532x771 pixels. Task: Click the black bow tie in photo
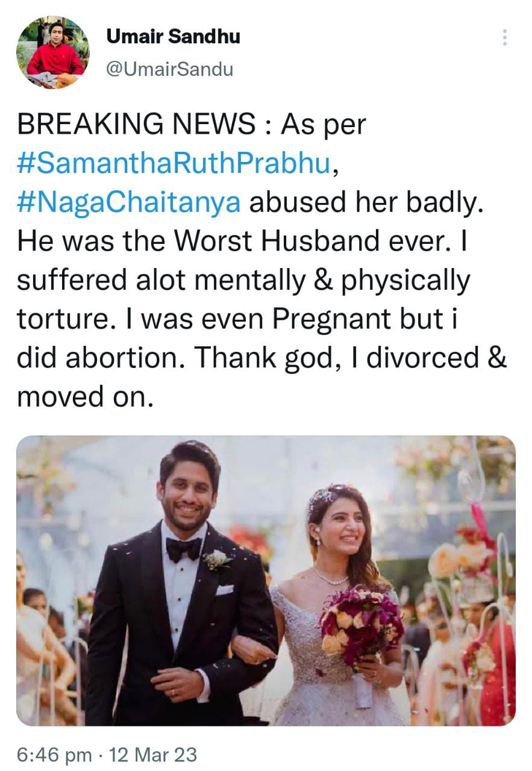tap(183, 549)
